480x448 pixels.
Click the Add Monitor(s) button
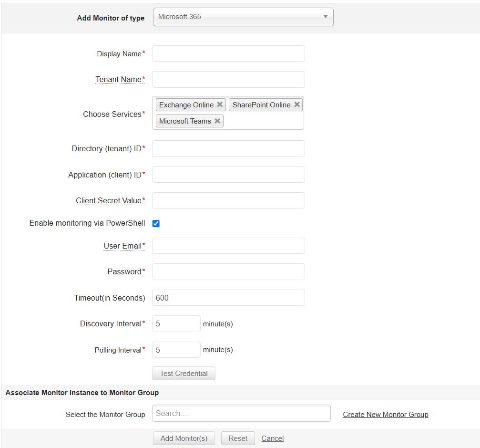184,438
